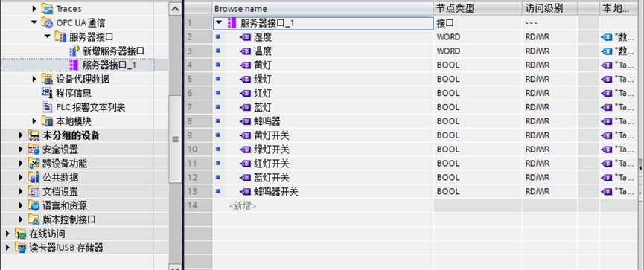Select the 黄灯开关 row name
This screenshot has height=270, width=644.
pos(272,135)
